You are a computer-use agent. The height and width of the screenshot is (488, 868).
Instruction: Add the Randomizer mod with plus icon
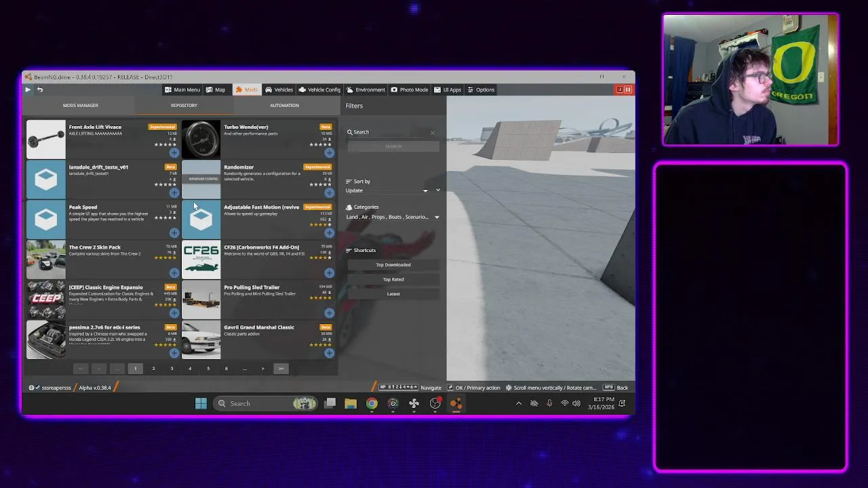[329, 192]
